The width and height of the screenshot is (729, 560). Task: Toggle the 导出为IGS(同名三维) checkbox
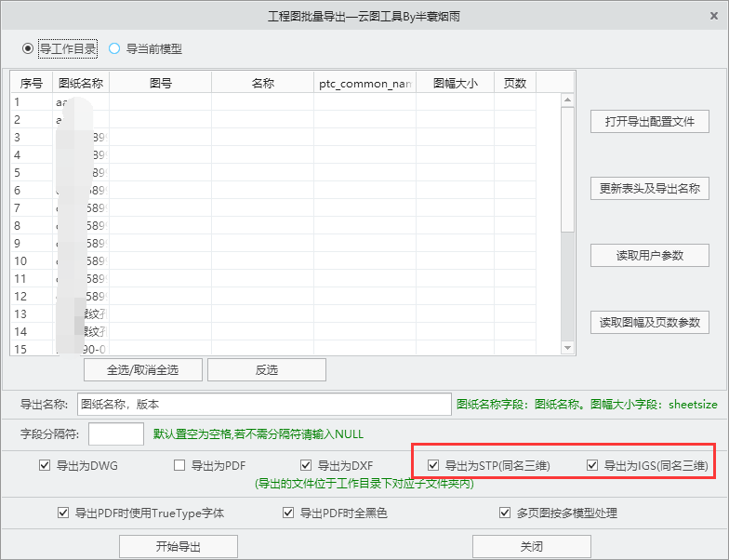592,465
